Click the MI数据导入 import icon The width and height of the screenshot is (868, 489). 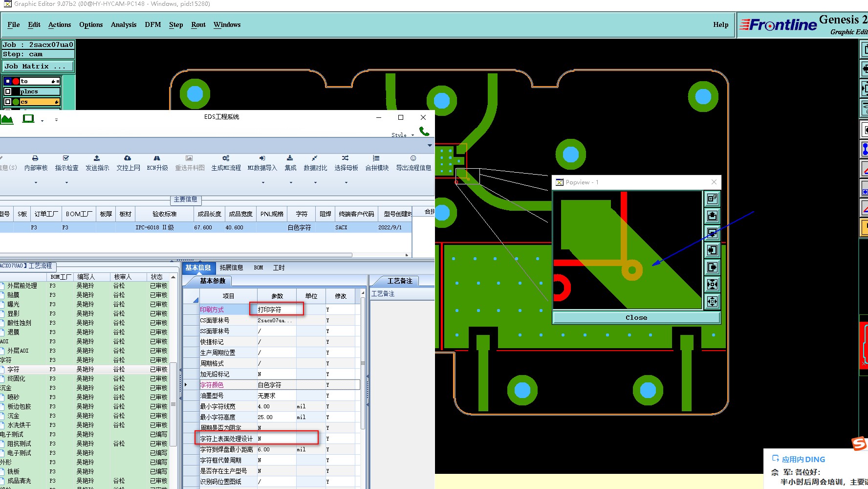(x=262, y=158)
